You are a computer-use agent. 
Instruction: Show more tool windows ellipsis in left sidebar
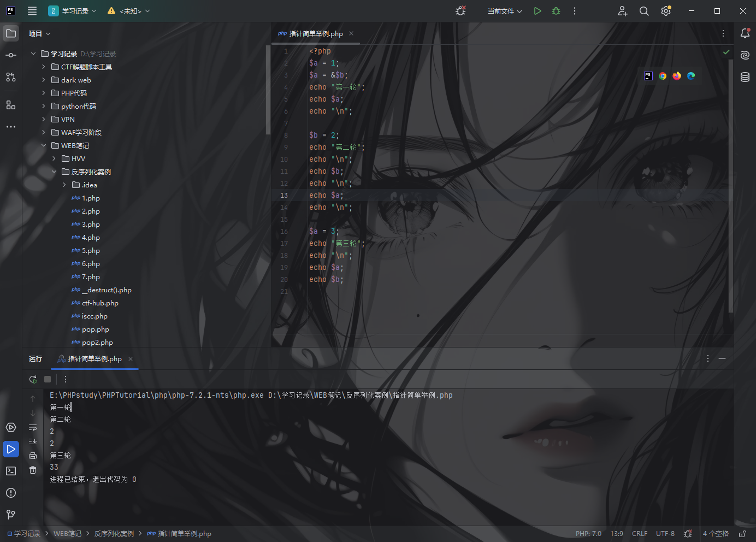click(11, 127)
